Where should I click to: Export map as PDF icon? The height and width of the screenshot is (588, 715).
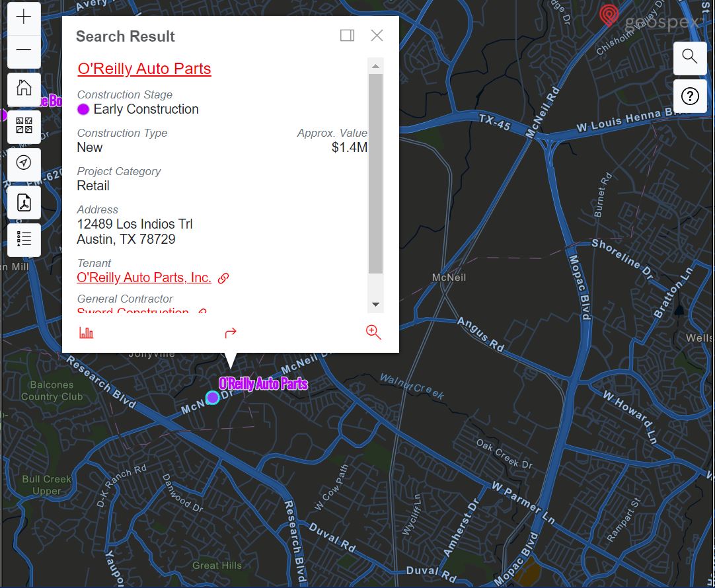[24, 202]
